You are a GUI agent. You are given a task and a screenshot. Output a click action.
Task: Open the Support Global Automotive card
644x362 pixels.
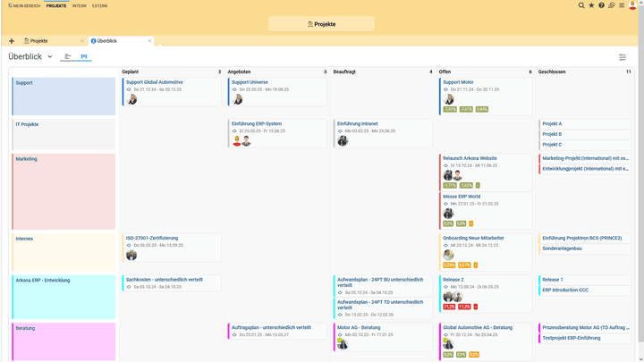coord(154,82)
